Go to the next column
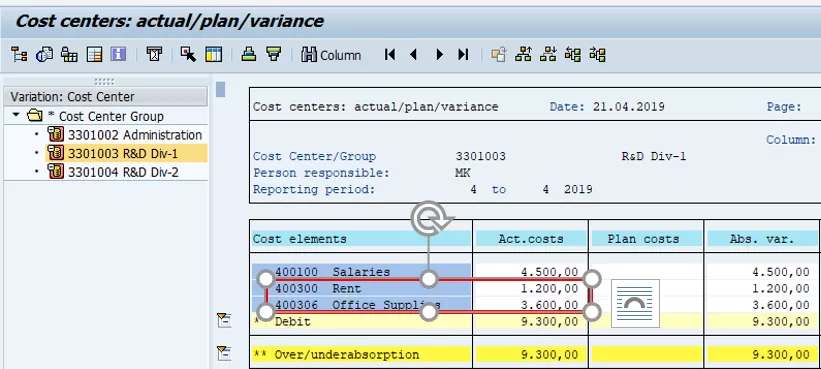821x369 pixels. [439, 54]
